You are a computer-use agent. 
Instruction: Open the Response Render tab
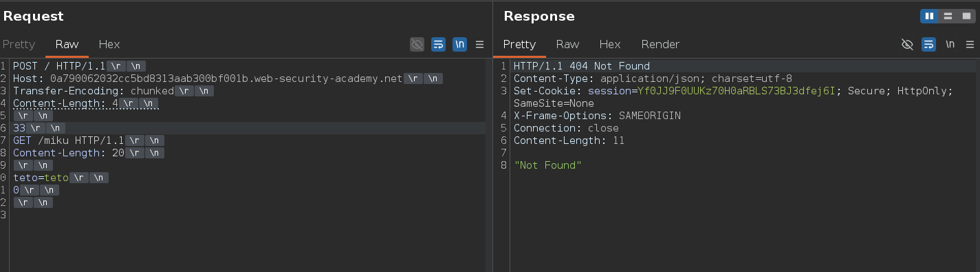[660, 44]
